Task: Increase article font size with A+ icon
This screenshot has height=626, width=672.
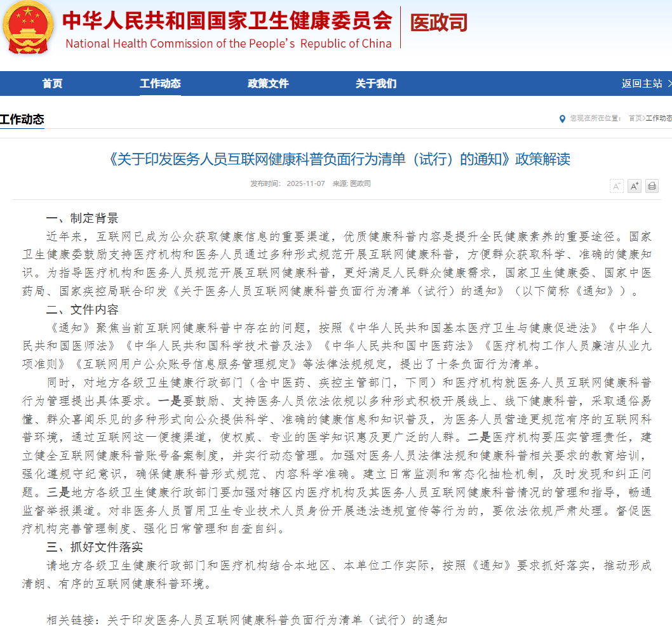Action: click(634, 186)
